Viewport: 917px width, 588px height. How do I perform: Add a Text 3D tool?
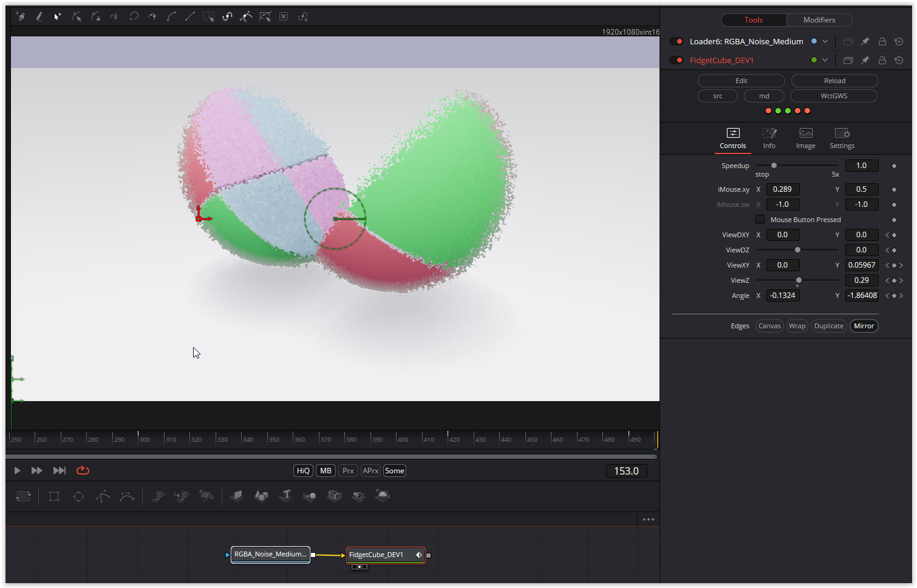pos(285,496)
